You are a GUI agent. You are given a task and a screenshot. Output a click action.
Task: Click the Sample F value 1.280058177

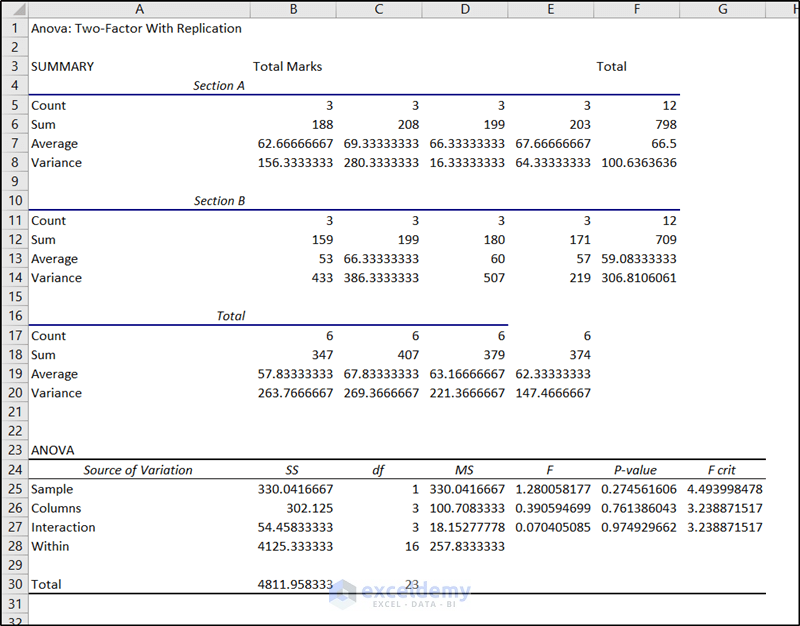[553, 489]
